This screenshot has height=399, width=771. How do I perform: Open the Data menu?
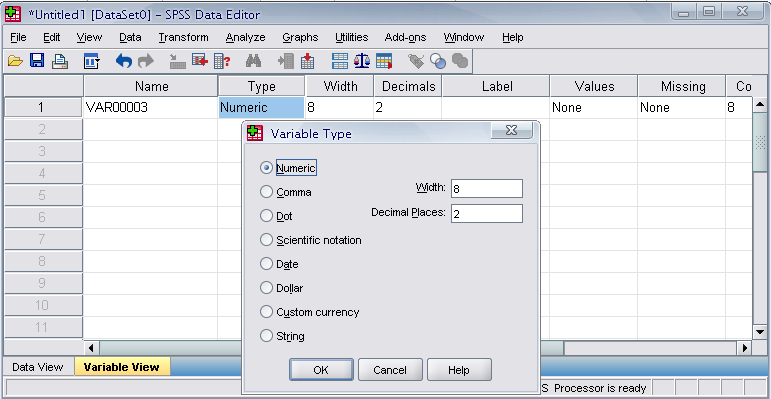(130, 37)
